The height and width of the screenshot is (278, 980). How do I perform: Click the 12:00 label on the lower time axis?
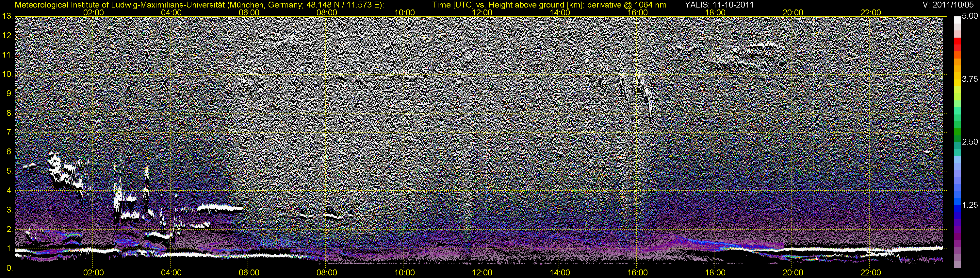[482, 273]
